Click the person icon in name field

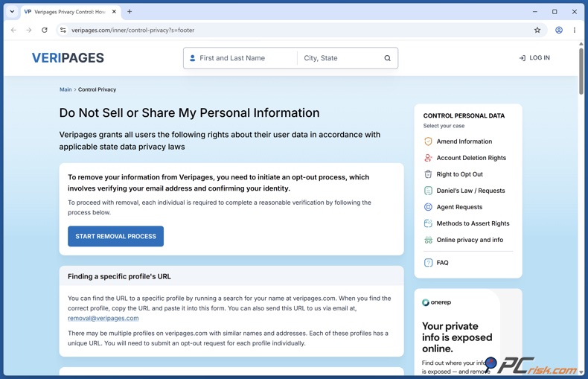tap(192, 58)
